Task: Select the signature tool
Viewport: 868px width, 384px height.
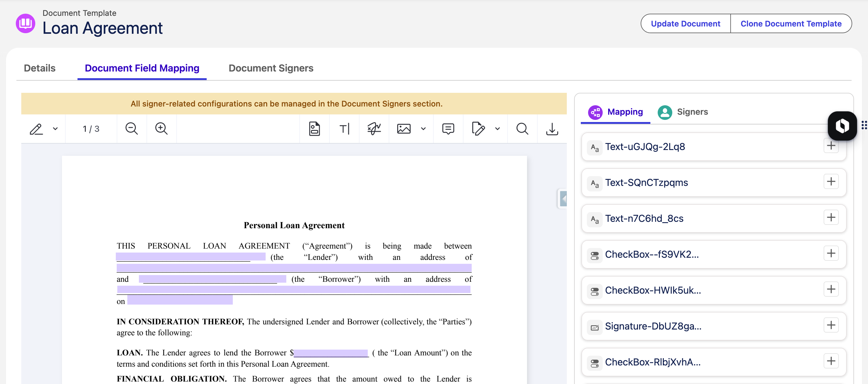Action: click(x=374, y=129)
